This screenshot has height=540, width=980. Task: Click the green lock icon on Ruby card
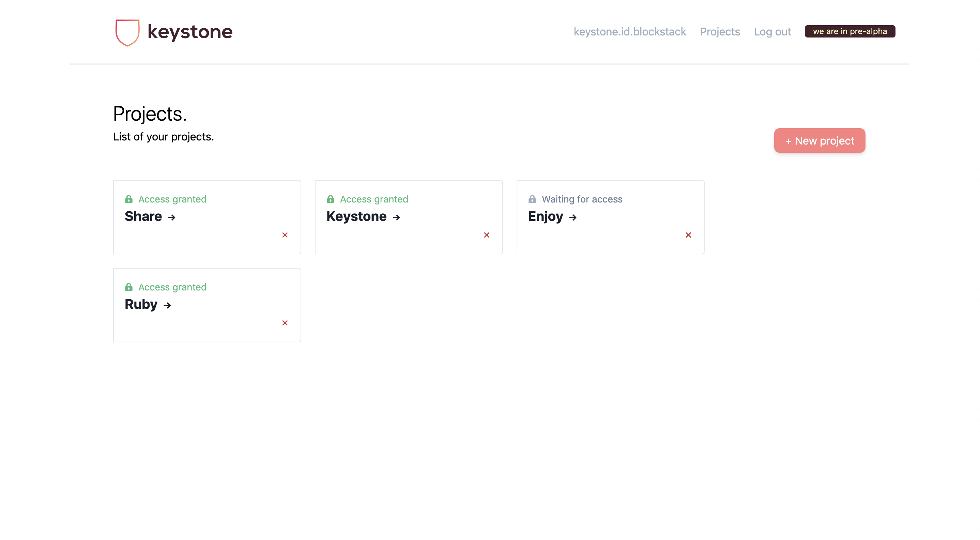pos(128,287)
